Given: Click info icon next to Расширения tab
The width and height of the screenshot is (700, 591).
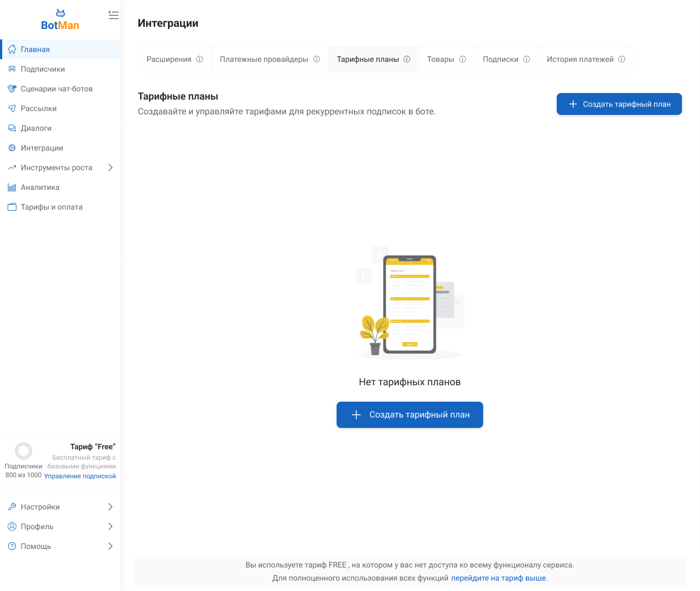Looking at the screenshot, I should [x=200, y=59].
